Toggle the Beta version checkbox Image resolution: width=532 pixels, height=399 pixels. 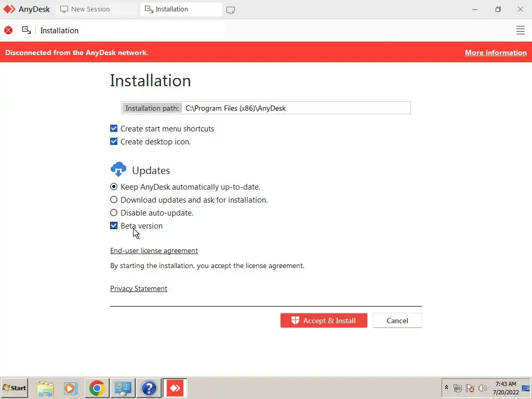coord(114,225)
